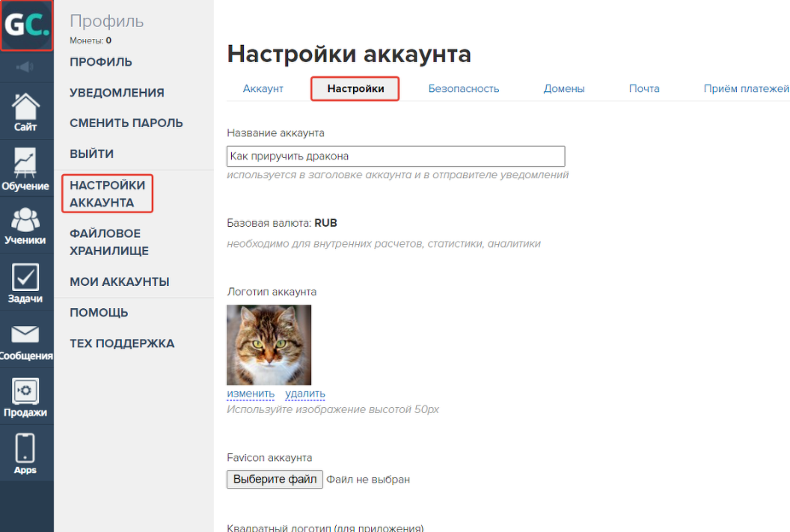The image size is (790, 532).
Task: Click the удалить logo link
Action: 304,394
